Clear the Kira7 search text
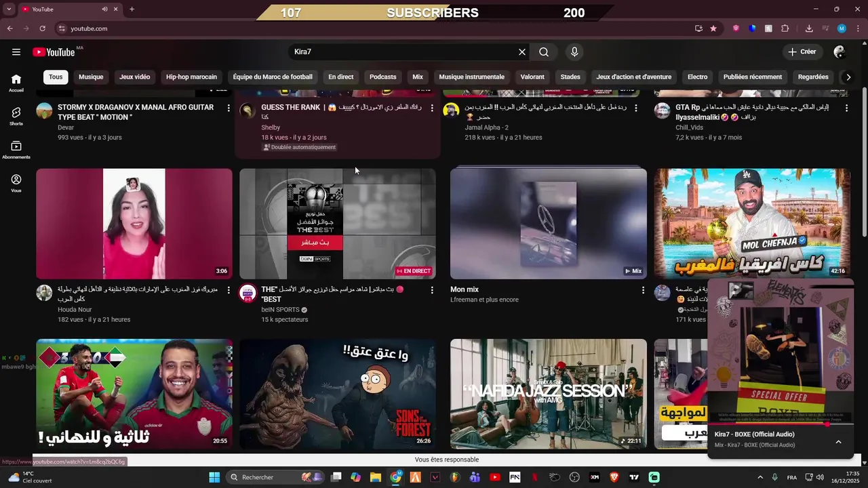Viewport: 868px width, 488px height. point(522,52)
